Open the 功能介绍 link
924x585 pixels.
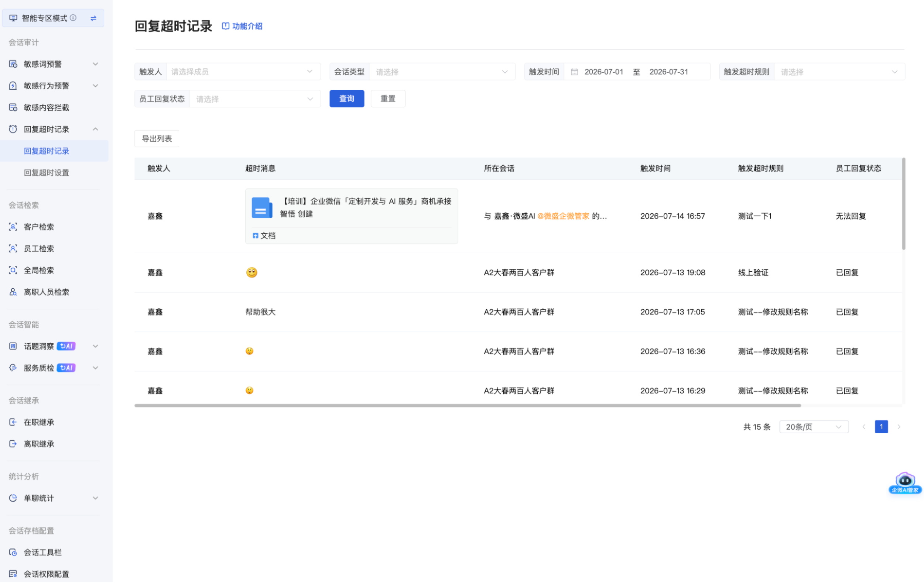pyautogui.click(x=243, y=26)
